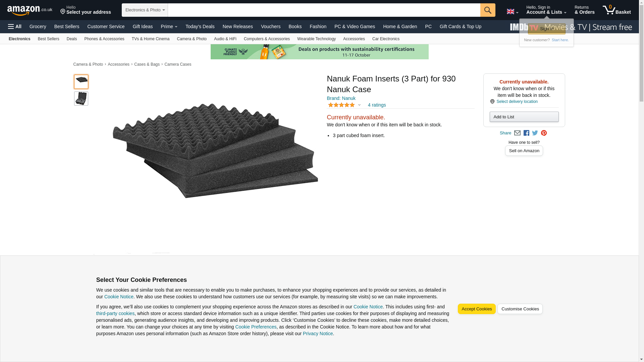Share product on Twitter icon
644x362 pixels.
[535, 133]
